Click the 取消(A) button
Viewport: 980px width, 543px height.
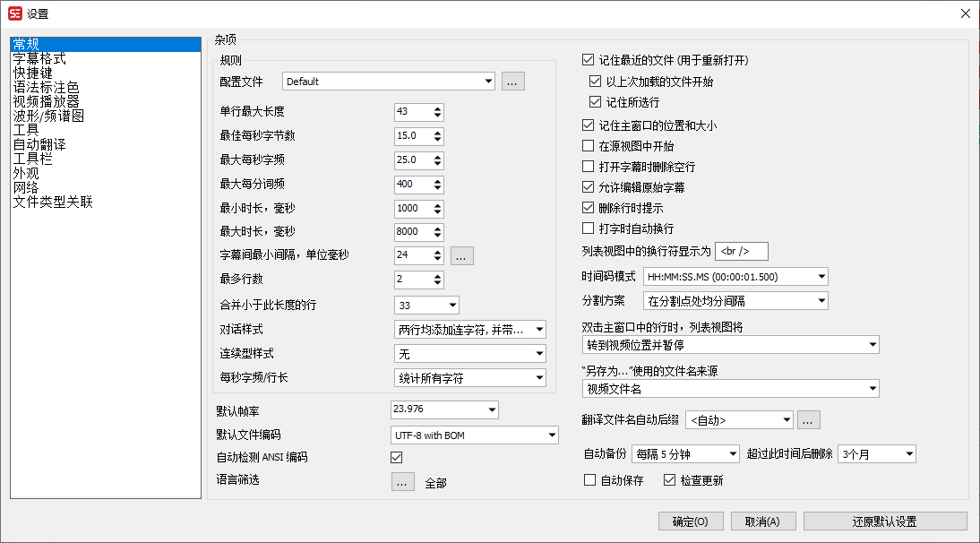tap(763, 521)
